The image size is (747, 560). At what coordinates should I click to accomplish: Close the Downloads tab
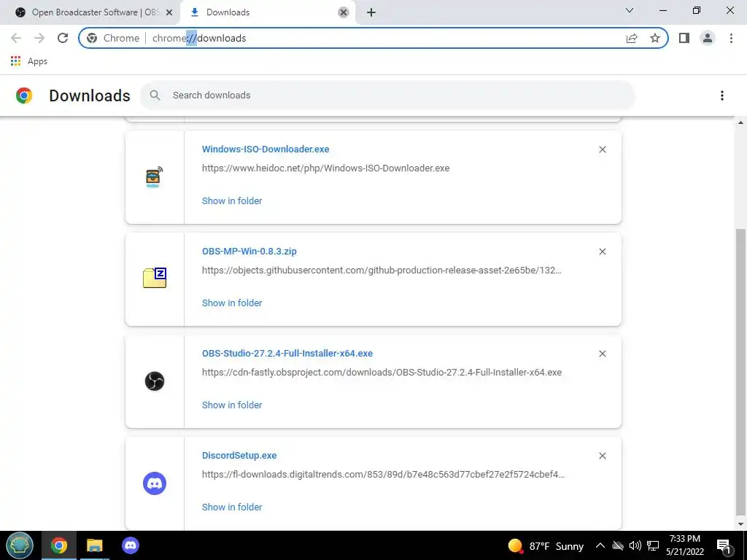click(344, 12)
